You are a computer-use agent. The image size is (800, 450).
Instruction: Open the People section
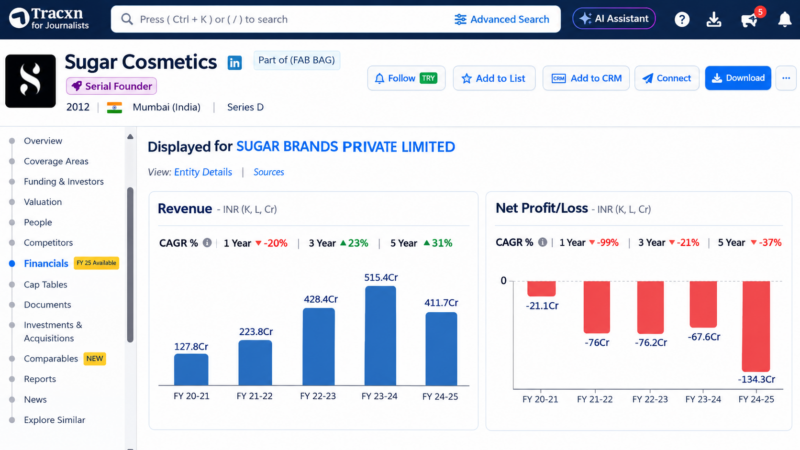coord(38,222)
